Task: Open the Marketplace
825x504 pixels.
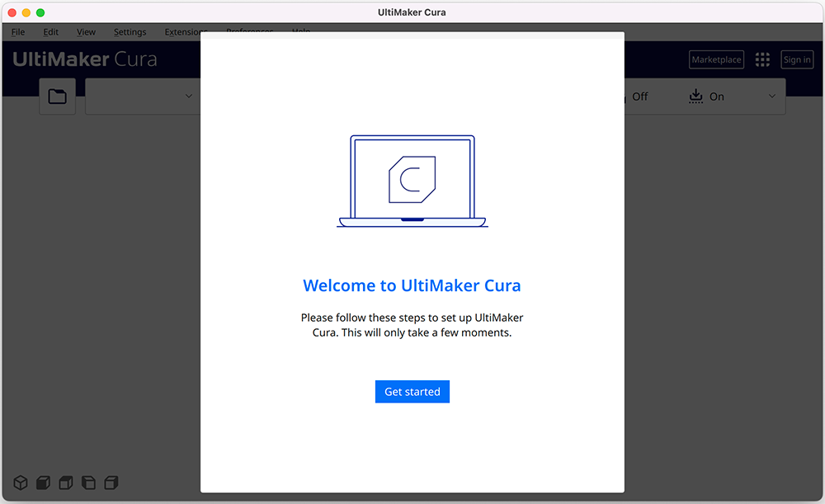Action: click(715, 59)
